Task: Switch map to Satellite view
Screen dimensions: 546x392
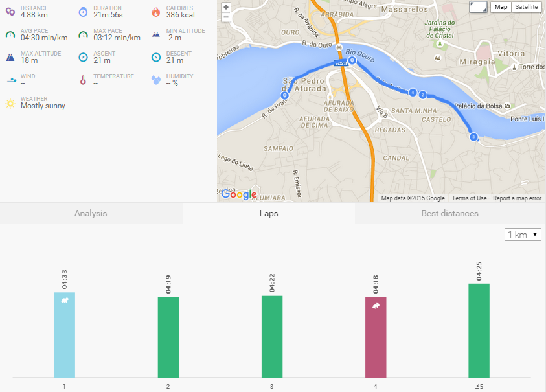Action: pos(526,7)
